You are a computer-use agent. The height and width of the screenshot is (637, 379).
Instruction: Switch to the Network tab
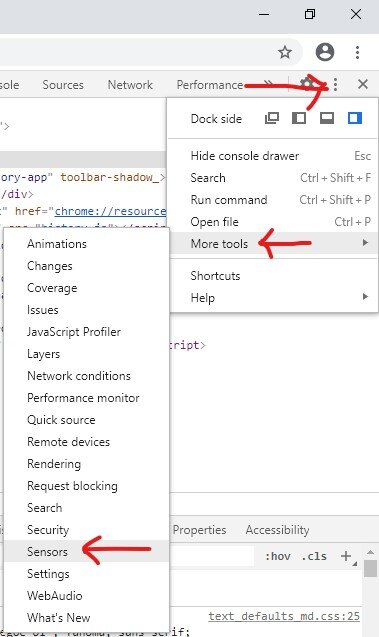tap(130, 84)
